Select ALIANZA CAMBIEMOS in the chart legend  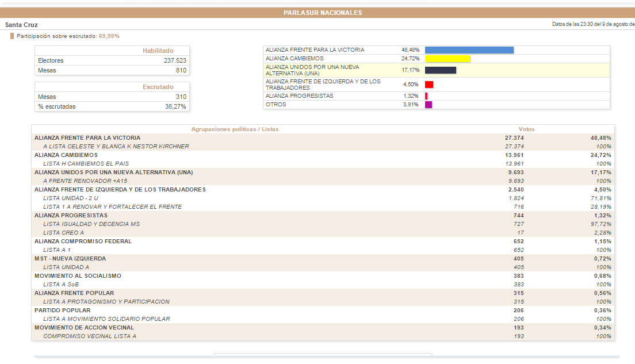click(x=294, y=58)
